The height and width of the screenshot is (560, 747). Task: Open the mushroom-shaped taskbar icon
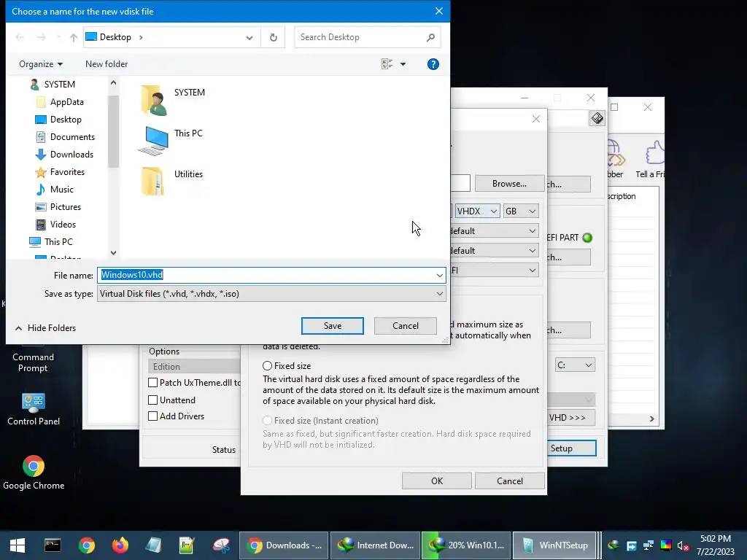[221, 545]
